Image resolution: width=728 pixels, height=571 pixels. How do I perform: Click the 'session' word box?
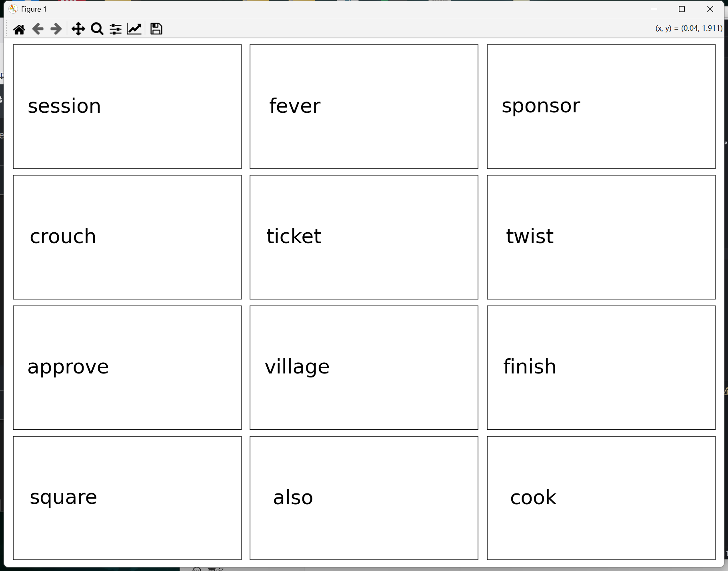point(127,107)
